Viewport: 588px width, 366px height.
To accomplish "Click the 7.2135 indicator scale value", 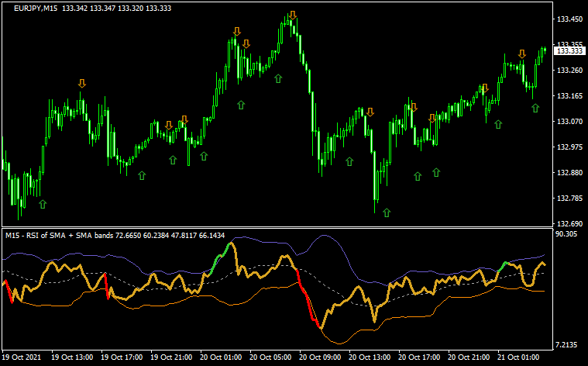I will coord(566,344).
